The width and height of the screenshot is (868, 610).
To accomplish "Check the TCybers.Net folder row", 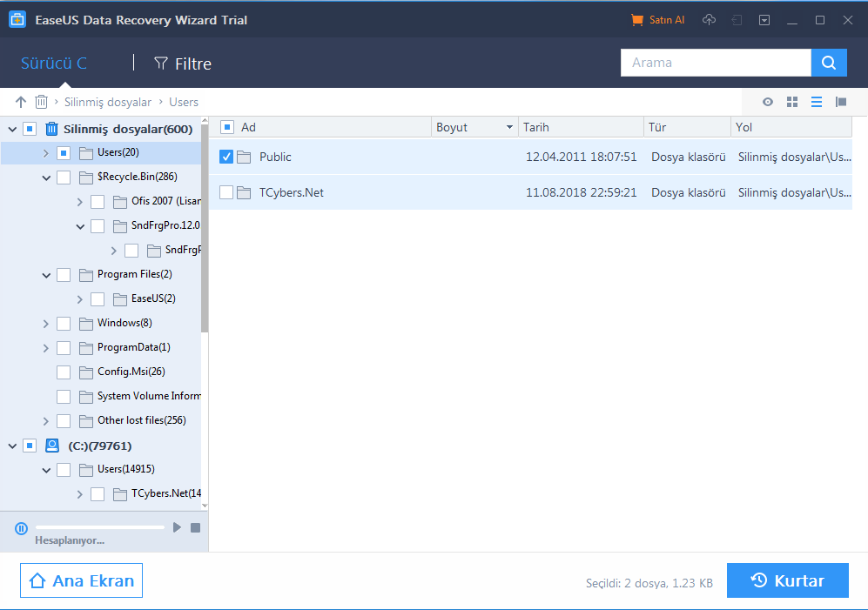I will click(226, 192).
